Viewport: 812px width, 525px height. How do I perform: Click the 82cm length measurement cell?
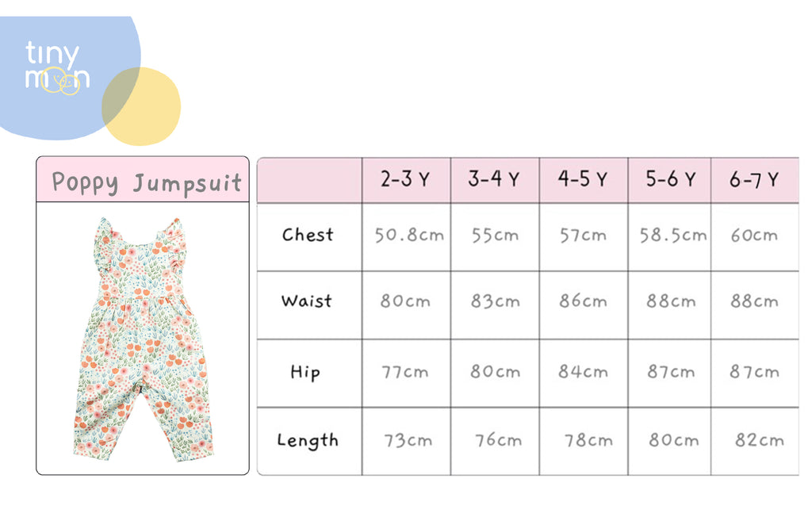[x=755, y=441]
